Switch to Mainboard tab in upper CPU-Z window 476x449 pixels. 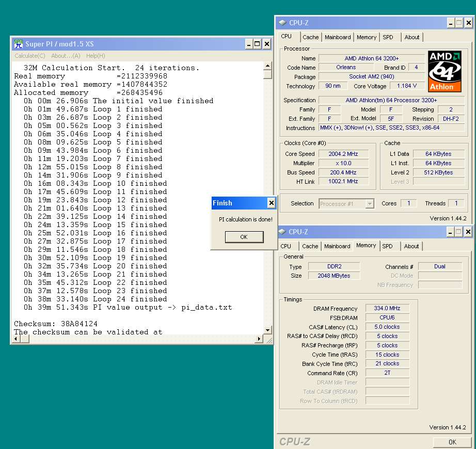pos(338,37)
